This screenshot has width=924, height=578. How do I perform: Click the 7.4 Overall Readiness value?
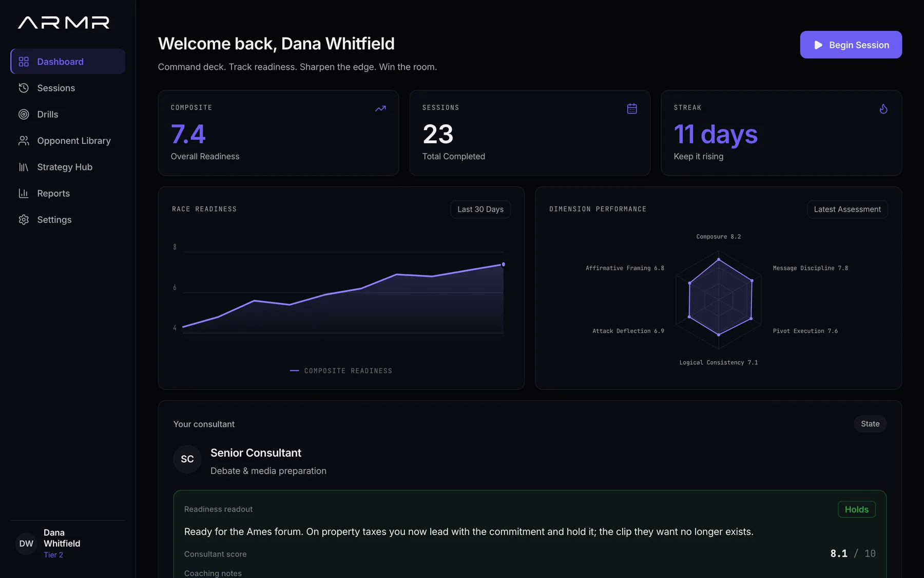pyautogui.click(x=188, y=134)
